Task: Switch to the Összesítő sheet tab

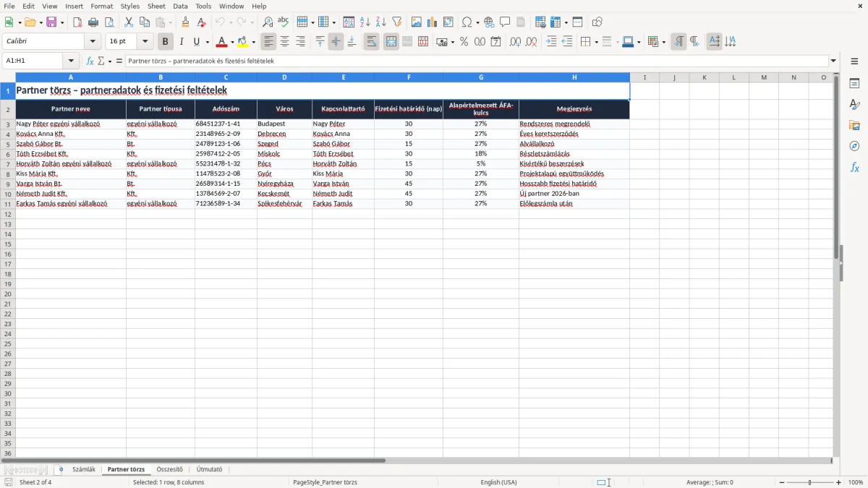Action: click(x=170, y=470)
